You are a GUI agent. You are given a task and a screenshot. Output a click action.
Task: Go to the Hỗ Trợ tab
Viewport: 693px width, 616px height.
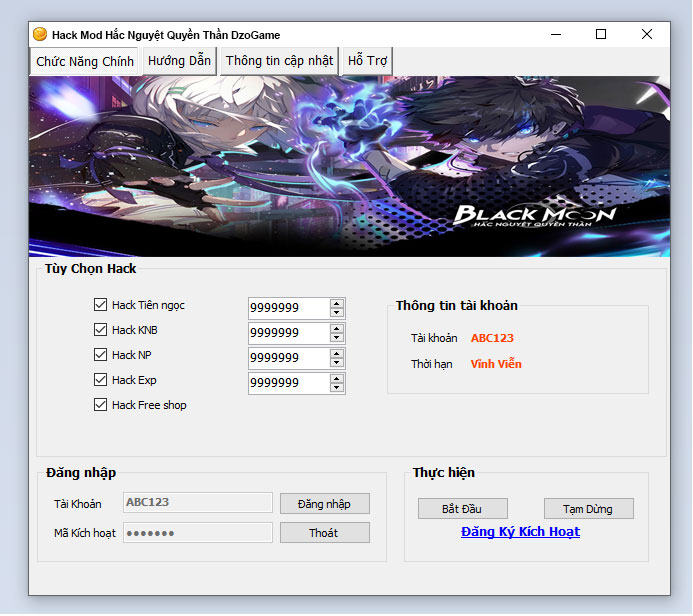pos(367,61)
